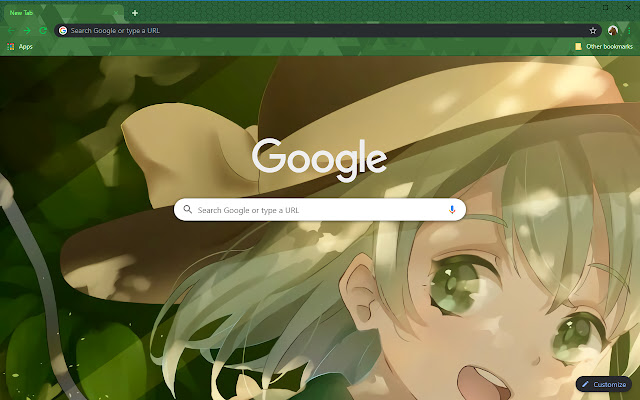The image size is (640, 400).
Task: Maximize the Chrome window
Action: 606,7
